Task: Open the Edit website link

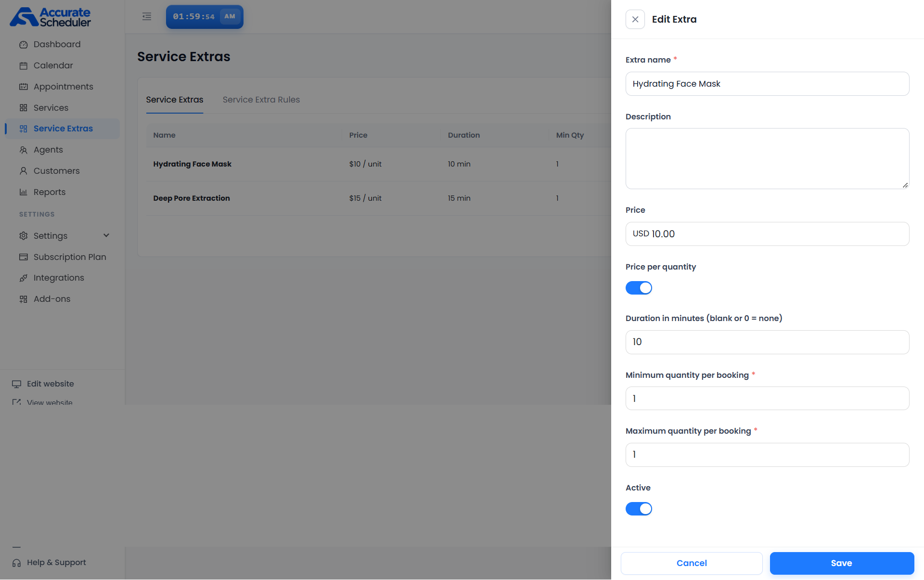Action: (50, 384)
